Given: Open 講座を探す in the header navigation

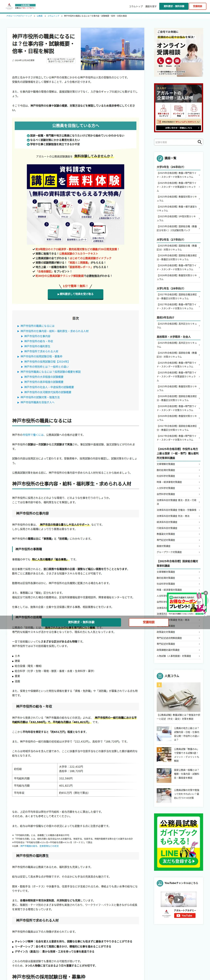Looking at the screenshot, I should pyautogui.click(x=151, y=7).
